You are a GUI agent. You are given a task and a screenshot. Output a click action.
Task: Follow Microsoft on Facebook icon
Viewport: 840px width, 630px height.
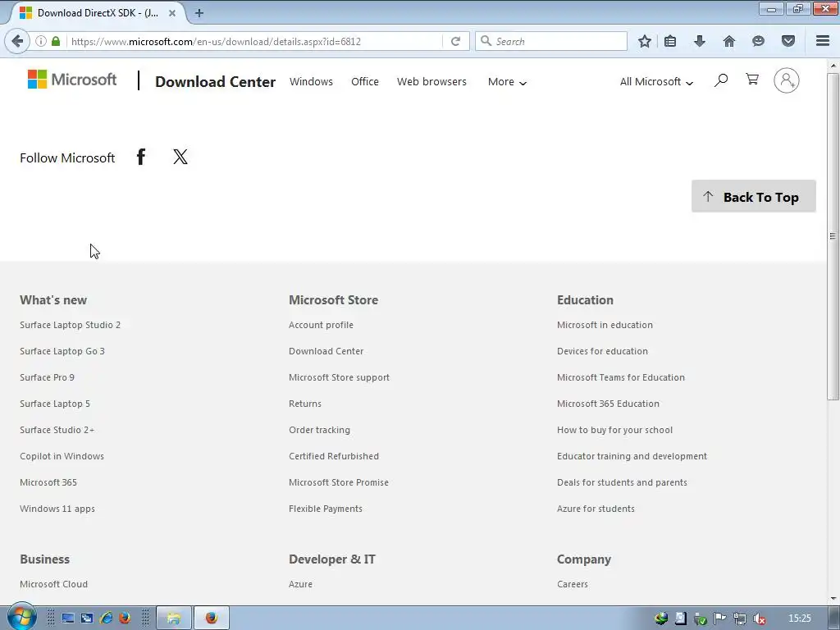pyautogui.click(x=141, y=157)
